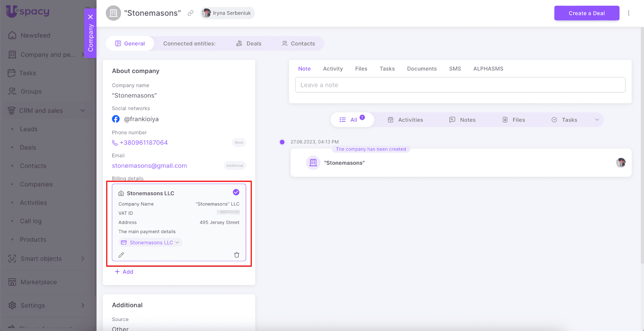Screen dimensions: 644x331
Task: Click the Create a Deal button
Action: point(586,13)
